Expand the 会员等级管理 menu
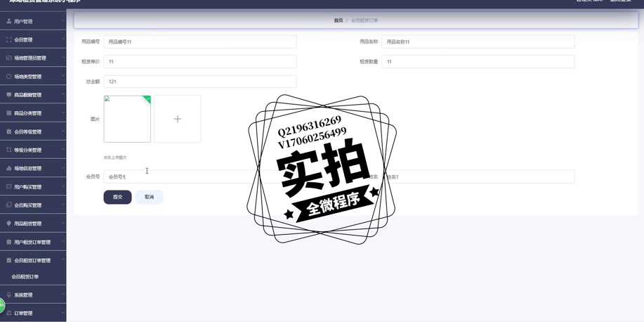 click(x=33, y=132)
